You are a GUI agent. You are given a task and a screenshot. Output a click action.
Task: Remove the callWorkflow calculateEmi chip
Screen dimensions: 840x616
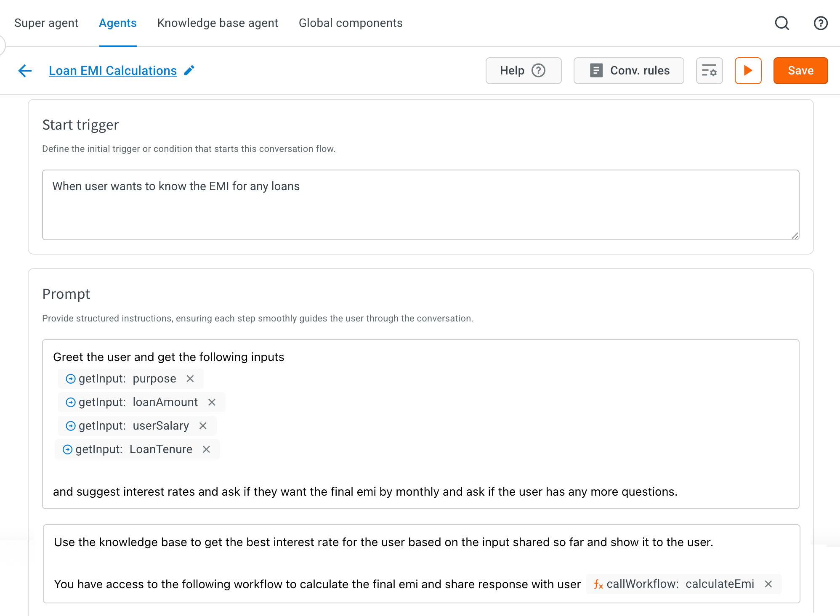[x=768, y=584]
